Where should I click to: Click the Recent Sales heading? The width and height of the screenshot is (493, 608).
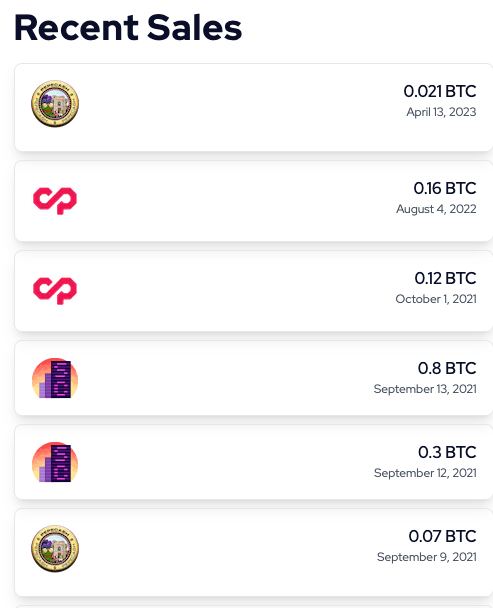tap(128, 27)
